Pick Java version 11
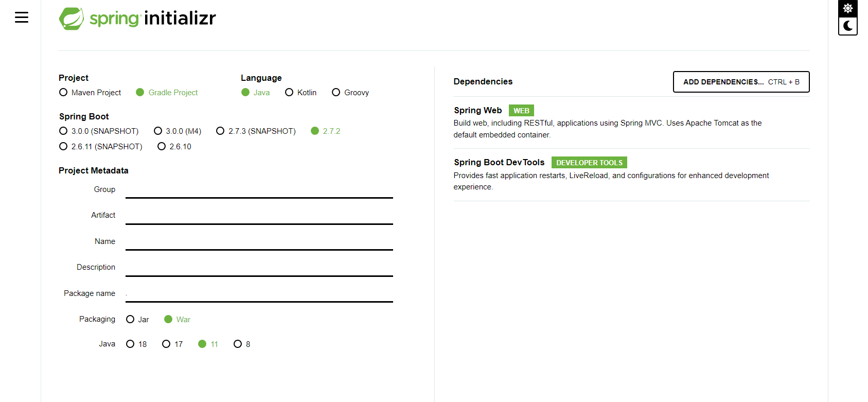This screenshot has width=868, height=402. point(208,344)
